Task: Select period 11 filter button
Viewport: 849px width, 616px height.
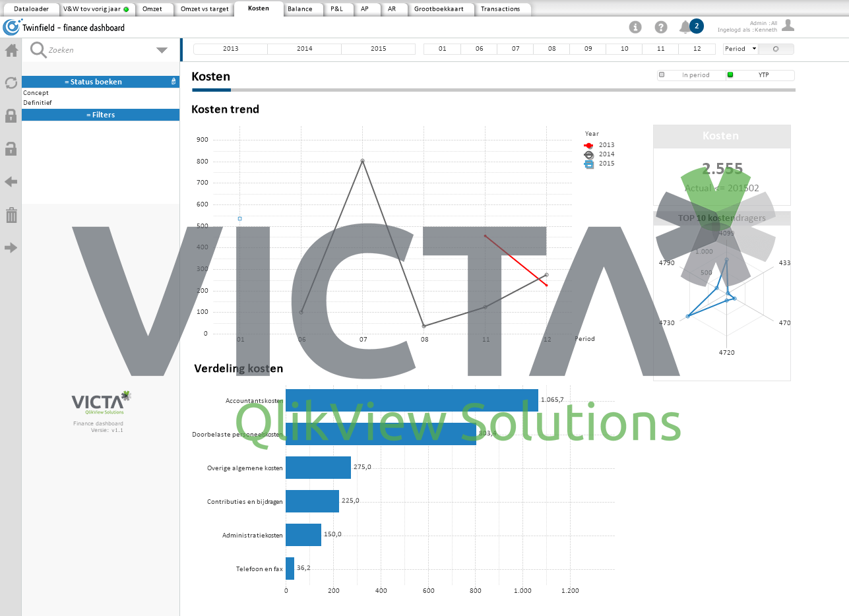Action: click(x=660, y=49)
